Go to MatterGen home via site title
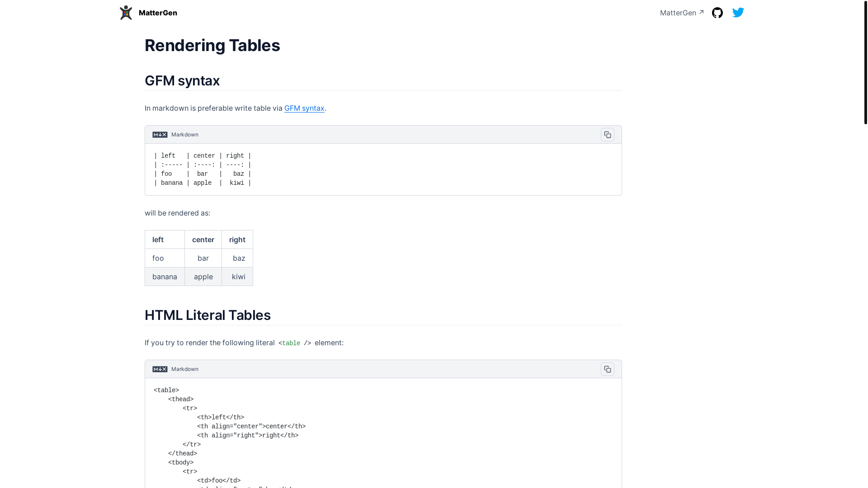 tap(158, 13)
